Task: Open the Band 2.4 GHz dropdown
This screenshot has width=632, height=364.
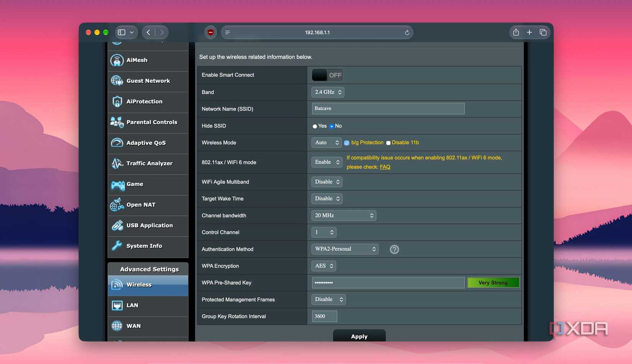Action: 328,92
